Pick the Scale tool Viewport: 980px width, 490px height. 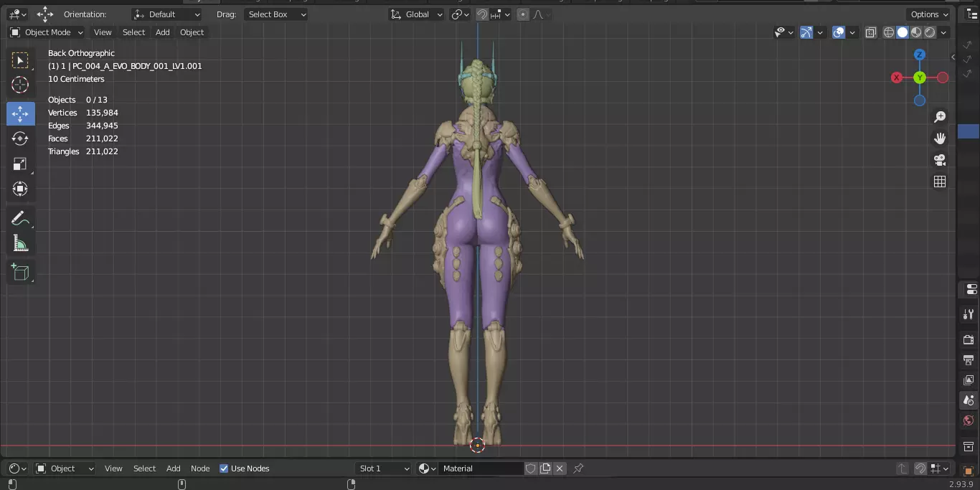click(x=20, y=164)
